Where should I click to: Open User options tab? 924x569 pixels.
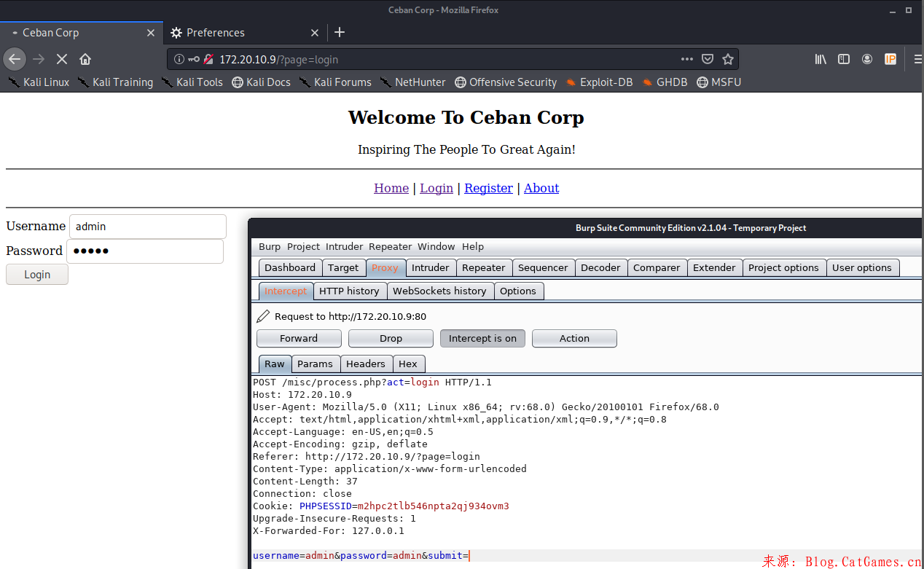pos(862,267)
